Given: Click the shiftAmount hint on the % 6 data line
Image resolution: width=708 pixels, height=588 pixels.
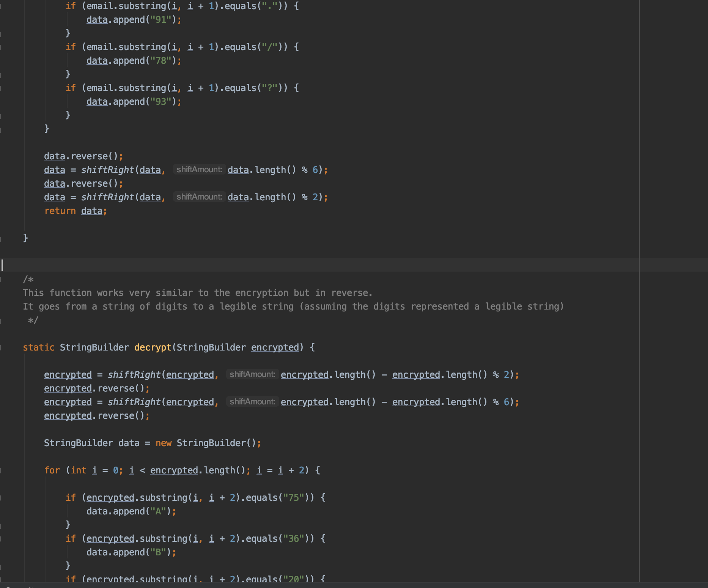Looking at the screenshot, I should point(199,170).
